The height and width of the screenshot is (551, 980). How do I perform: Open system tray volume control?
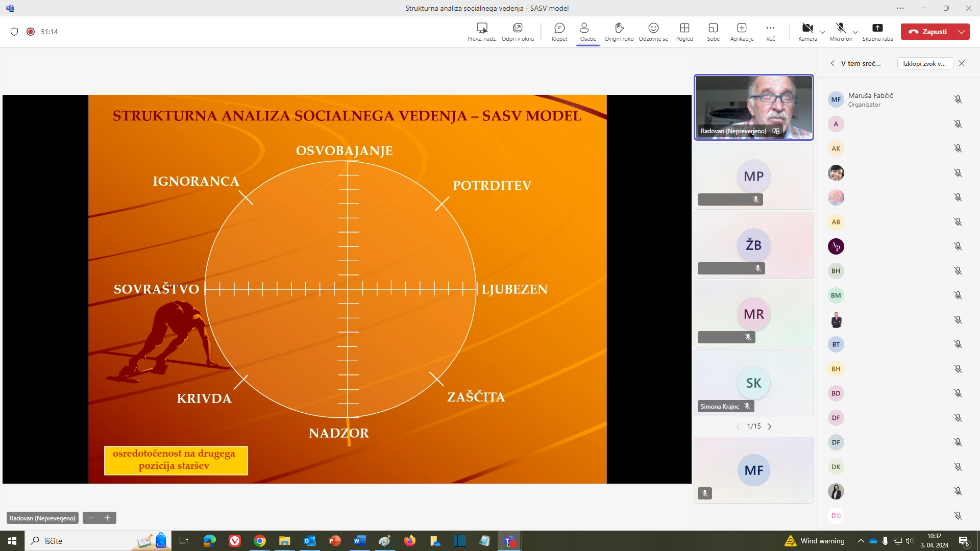[x=910, y=541]
